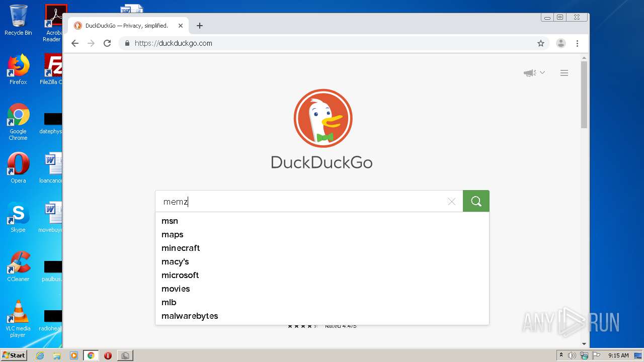Switch to Chrome taskbar button

(x=91, y=355)
